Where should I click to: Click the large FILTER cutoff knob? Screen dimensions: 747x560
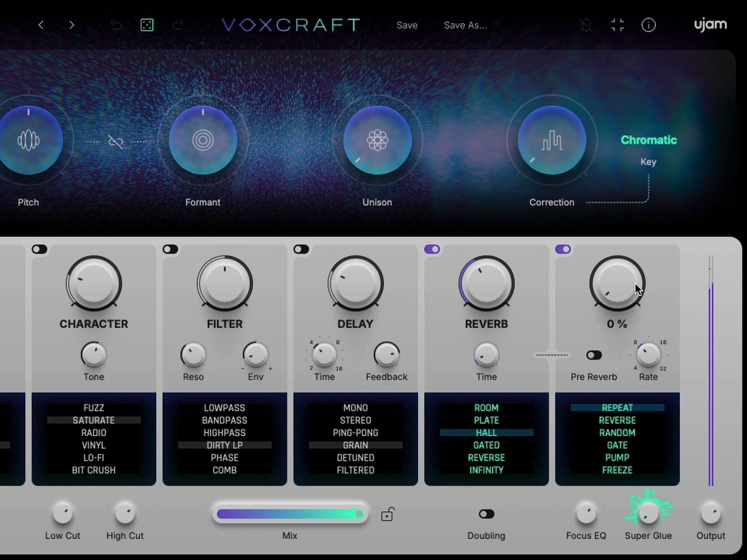[225, 284]
